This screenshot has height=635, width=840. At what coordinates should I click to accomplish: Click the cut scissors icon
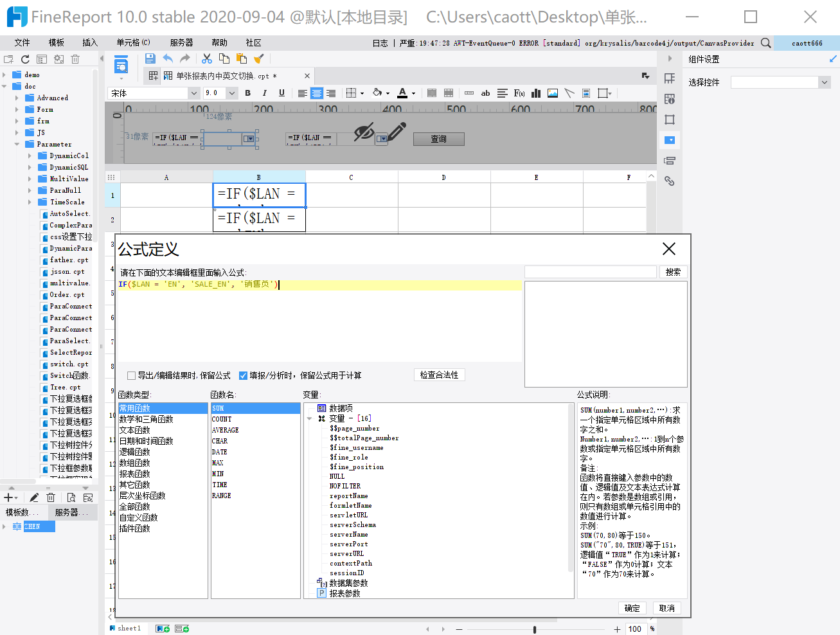(207, 58)
